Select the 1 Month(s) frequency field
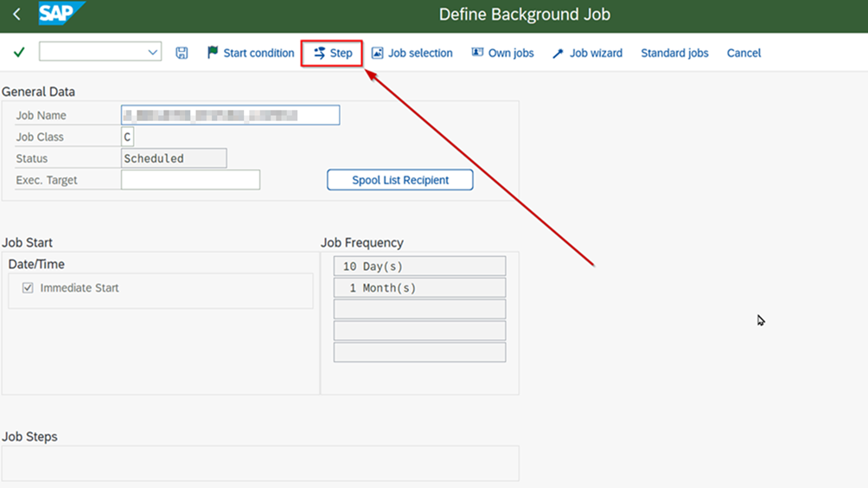The height and width of the screenshot is (488, 868). (x=419, y=287)
